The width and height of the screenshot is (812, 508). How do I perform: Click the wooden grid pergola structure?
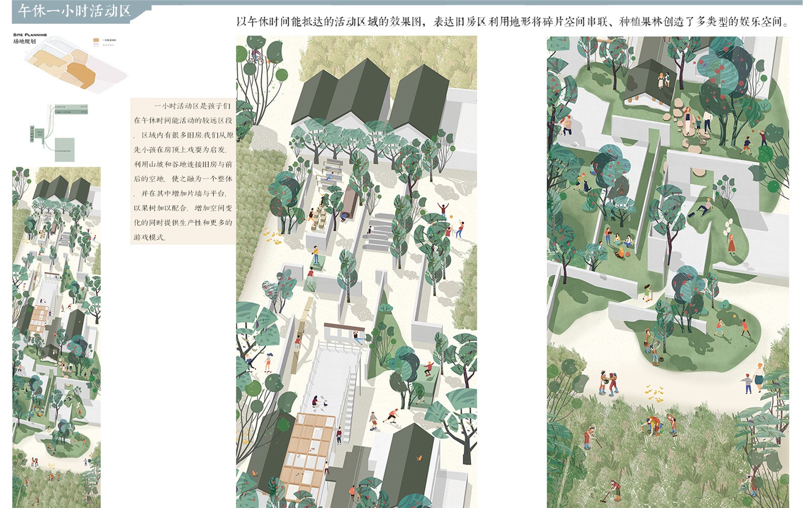[x=309, y=446]
